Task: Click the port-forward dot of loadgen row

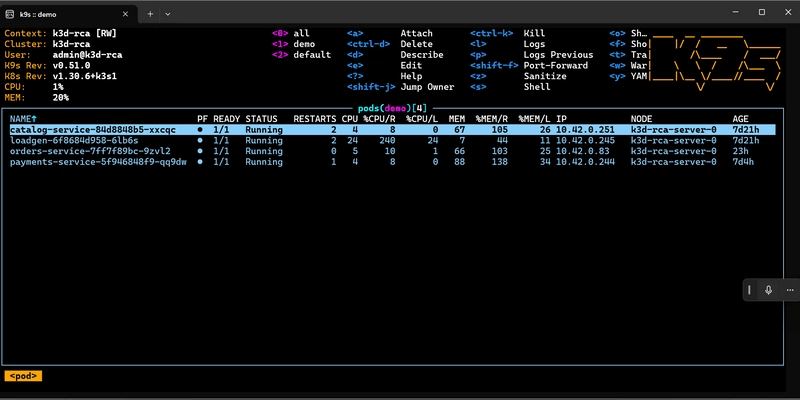Action: coord(200,140)
